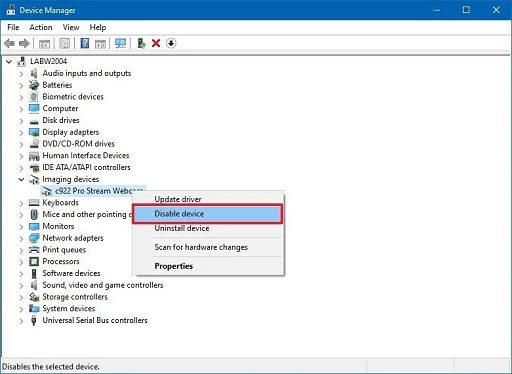The image size is (512, 374).
Task: Click the Scan for hardware changes monitor icon
Action: point(120,43)
